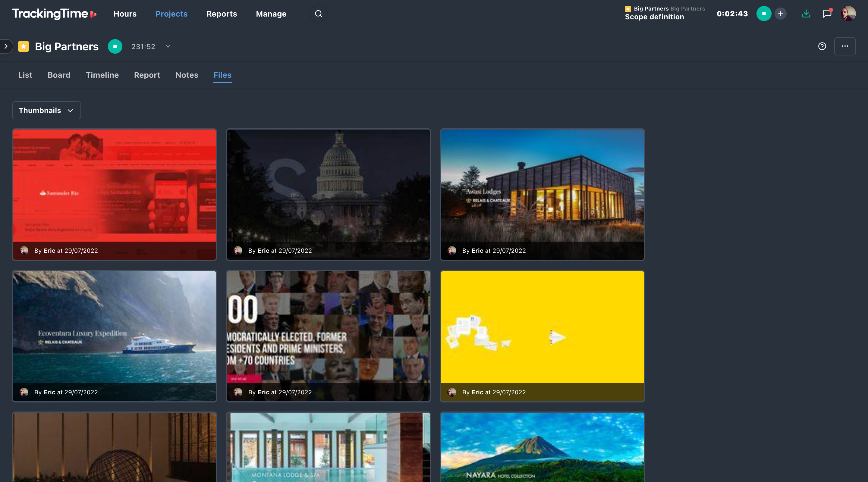The width and height of the screenshot is (868, 482).
Task: Open the Santander Rio red thumbnail
Action: tap(114, 186)
